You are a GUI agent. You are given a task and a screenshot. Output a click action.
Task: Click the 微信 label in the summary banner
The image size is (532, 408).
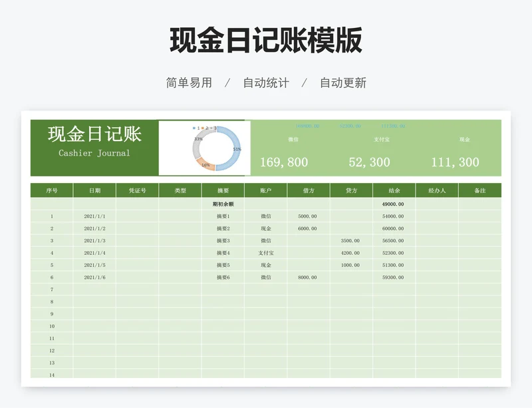coord(293,139)
